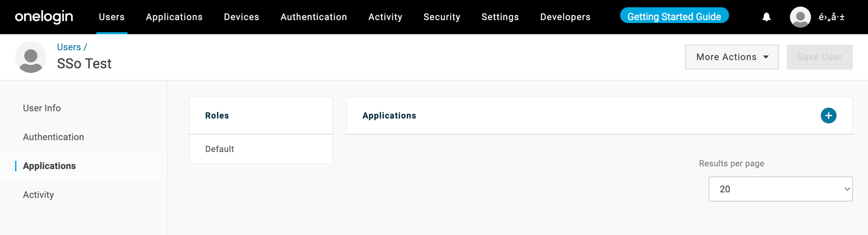Open the notifications bell
Screen dimensions: 868x235
pyautogui.click(x=766, y=17)
